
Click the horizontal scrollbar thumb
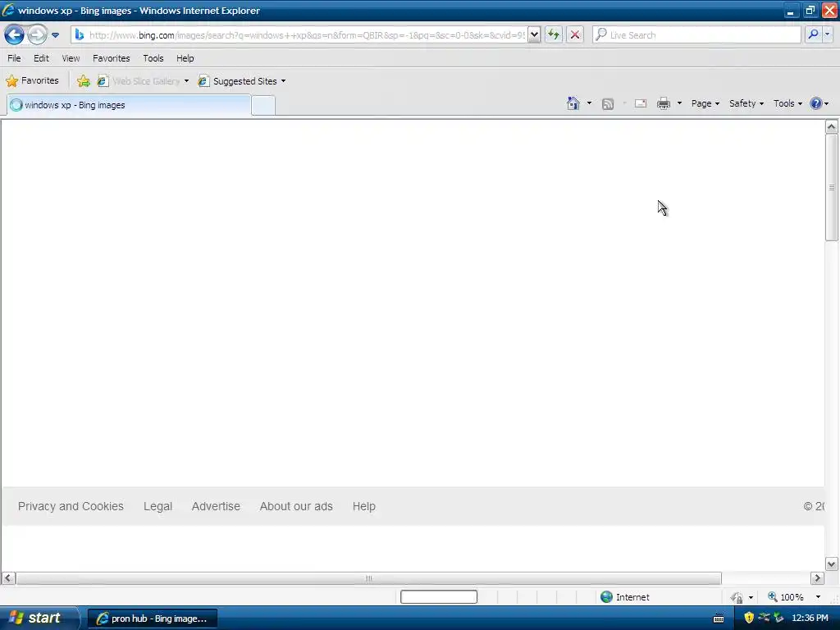pyautogui.click(x=368, y=578)
